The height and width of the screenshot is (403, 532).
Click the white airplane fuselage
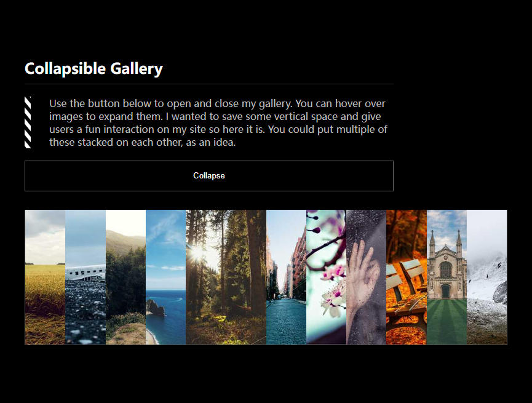pyautogui.click(x=85, y=273)
